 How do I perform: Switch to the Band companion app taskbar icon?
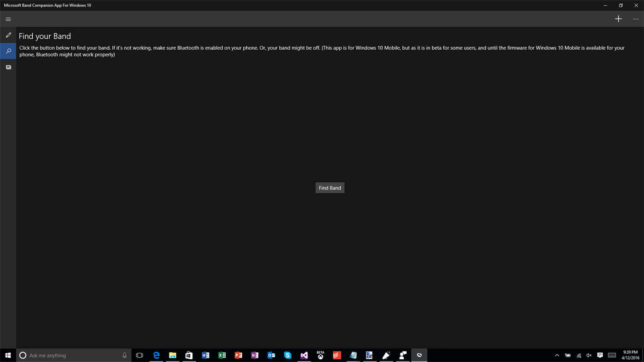pyautogui.click(x=419, y=355)
